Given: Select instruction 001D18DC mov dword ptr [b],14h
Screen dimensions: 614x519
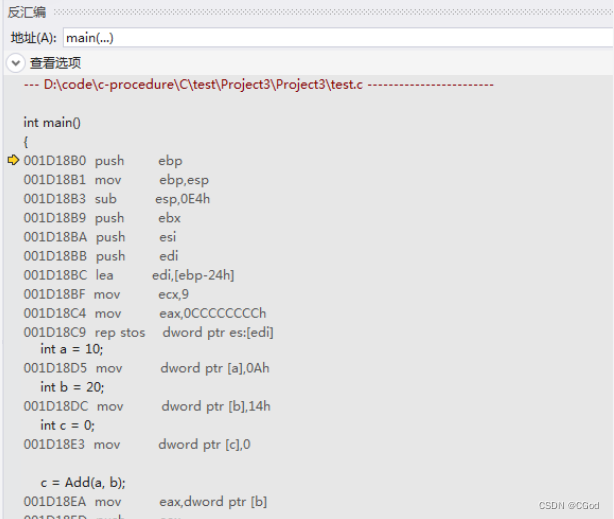Looking at the screenshot, I should (147, 406).
